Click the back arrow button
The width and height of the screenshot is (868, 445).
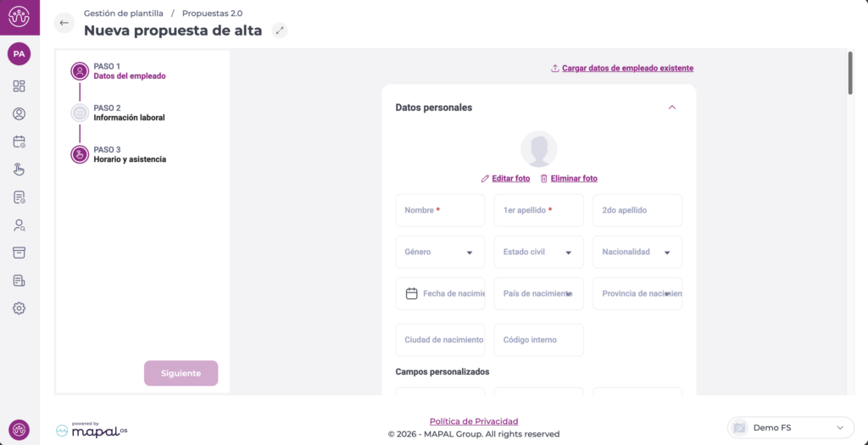64,23
